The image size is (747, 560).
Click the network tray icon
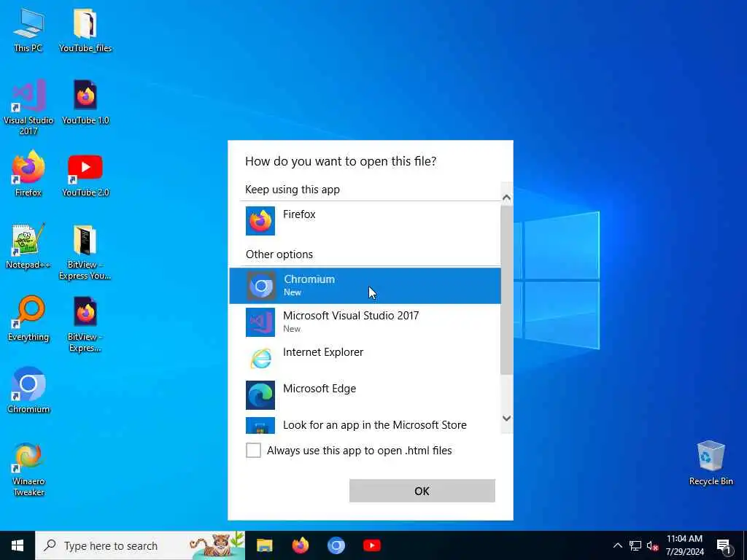[x=635, y=545]
